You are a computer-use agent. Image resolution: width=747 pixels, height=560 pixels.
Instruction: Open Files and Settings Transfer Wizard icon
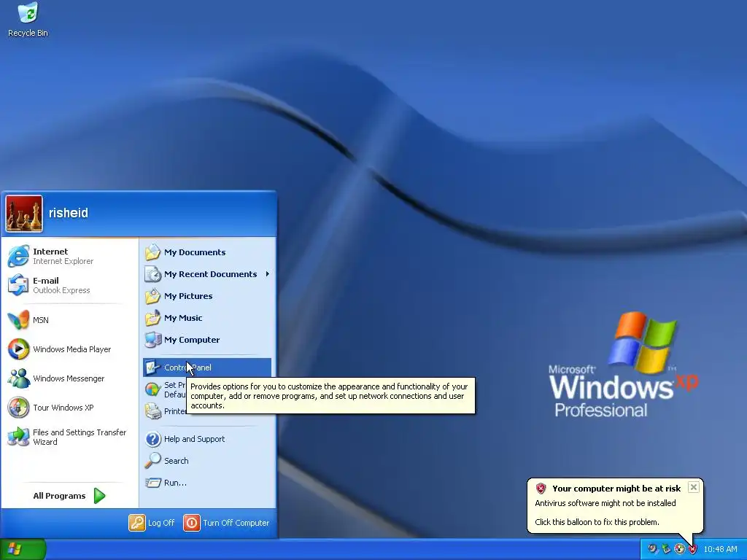tap(18, 437)
